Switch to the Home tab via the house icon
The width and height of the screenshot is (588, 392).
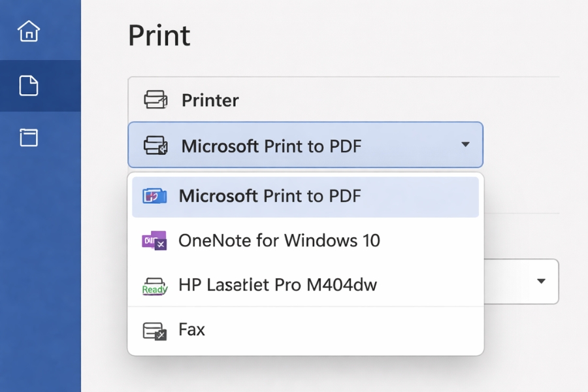coord(29,31)
